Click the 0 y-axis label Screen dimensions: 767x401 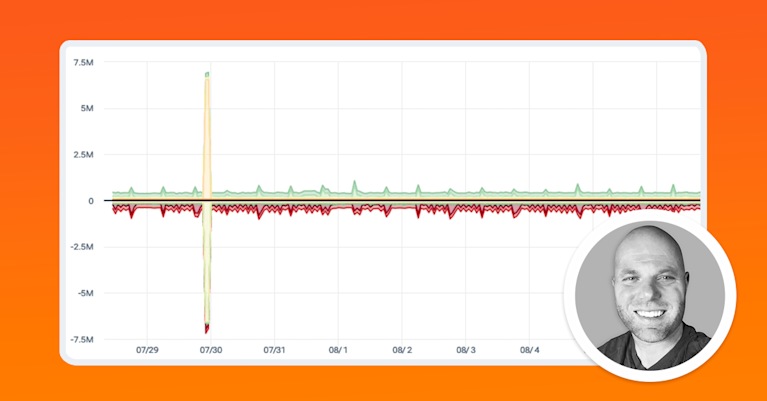point(91,201)
